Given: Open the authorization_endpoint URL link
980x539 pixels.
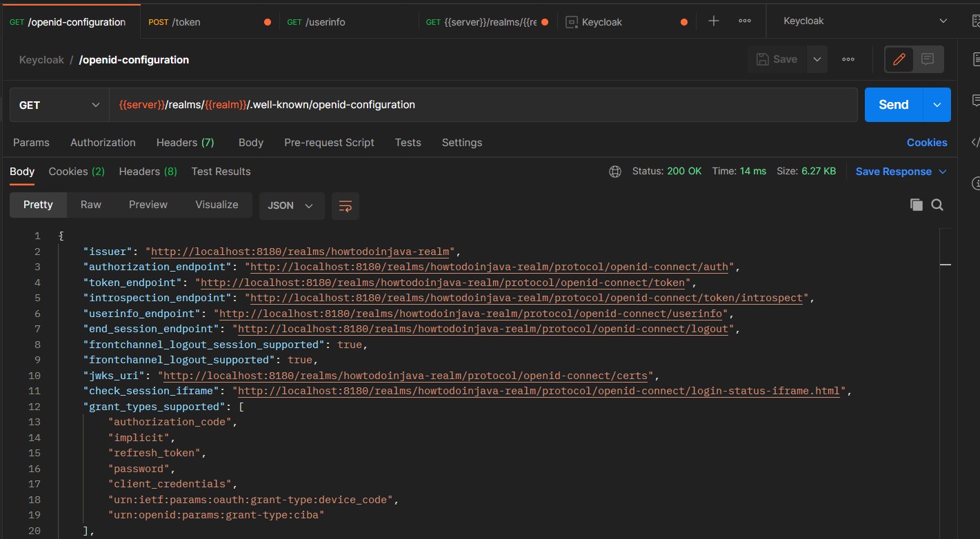Looking at the screenshot, I should (x=490, y=267).
